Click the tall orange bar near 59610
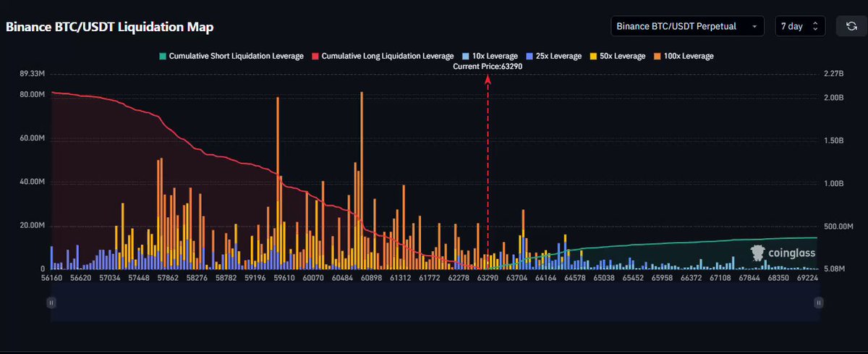The height and width of the screenshot is (354, 868). pos(278,150)
